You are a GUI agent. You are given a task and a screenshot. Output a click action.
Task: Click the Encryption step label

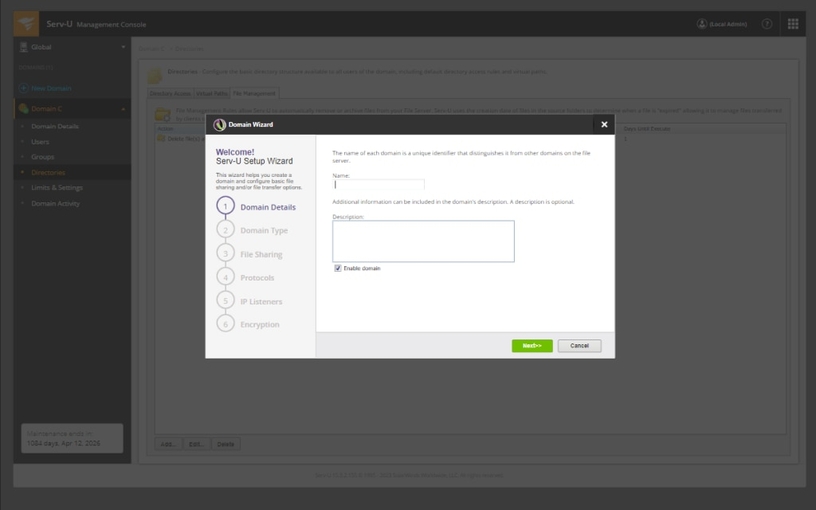(x=260, y=325)
